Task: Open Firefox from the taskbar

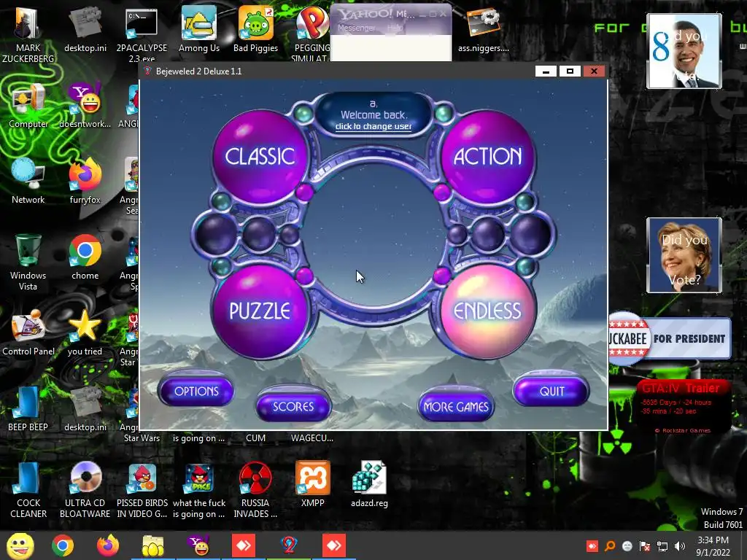Action: [x=108, y=545]
